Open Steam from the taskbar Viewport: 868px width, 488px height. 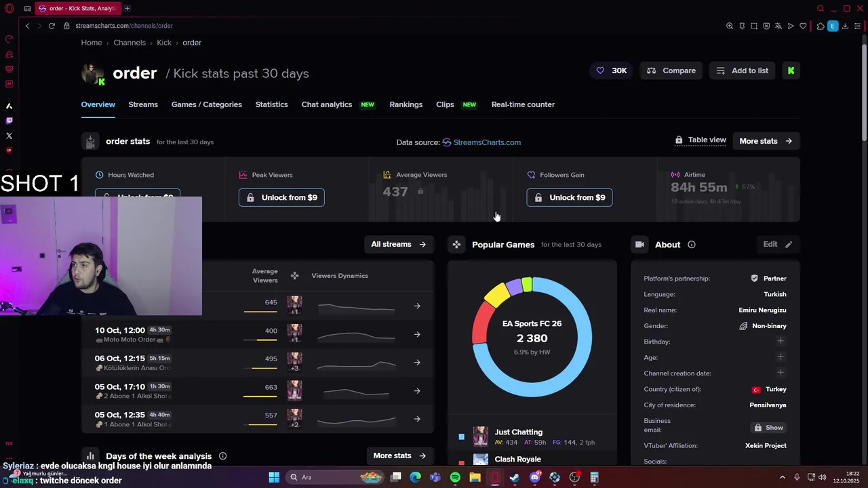point(515,477)
